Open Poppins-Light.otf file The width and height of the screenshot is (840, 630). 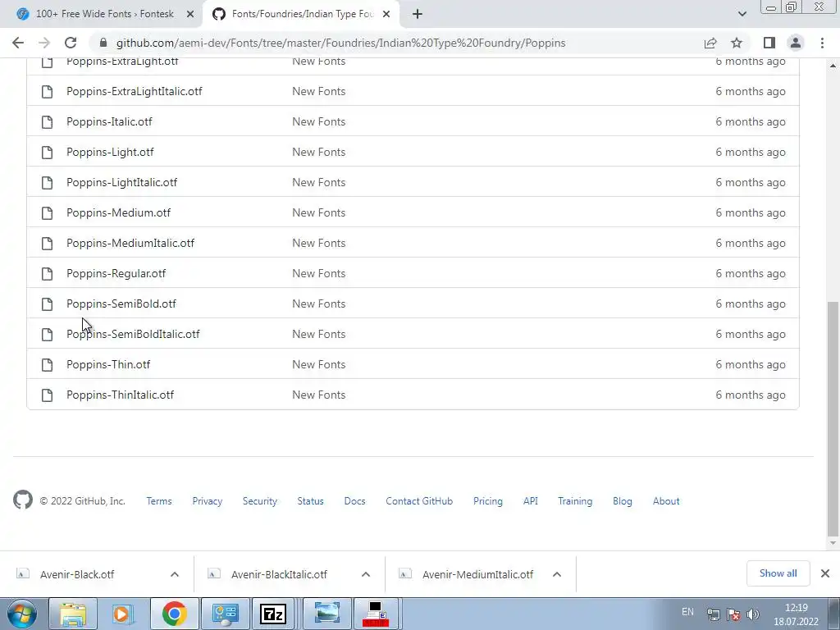tap(110, 152)
